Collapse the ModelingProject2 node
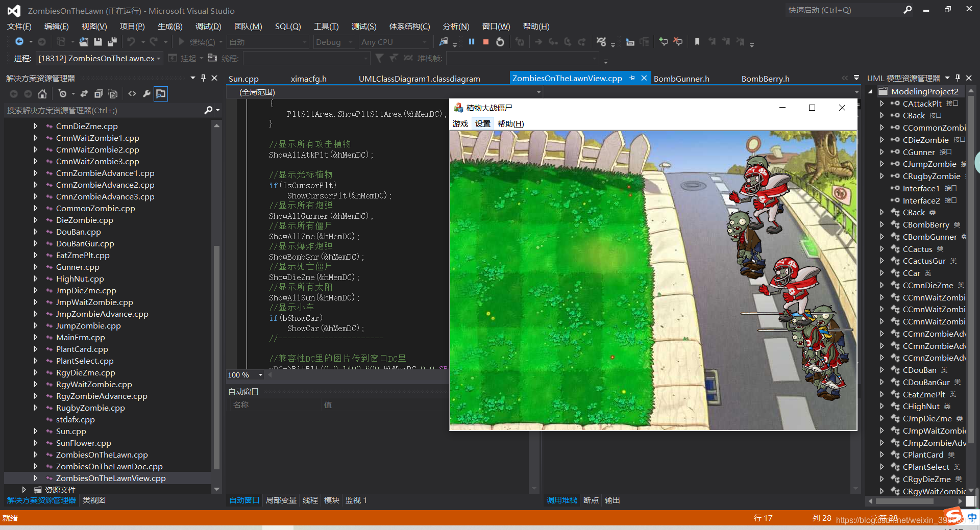This screenshot has height=530, width=980. [870, 92]
